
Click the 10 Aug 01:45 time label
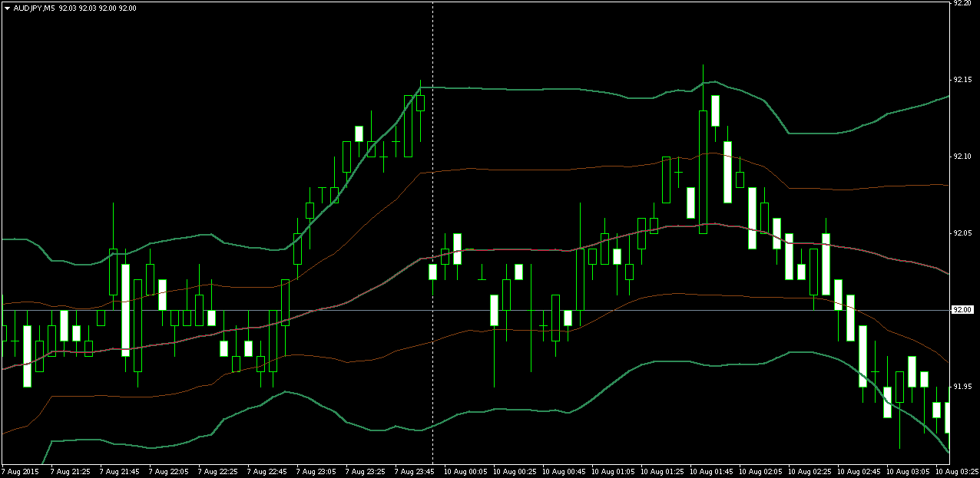(711, 470)
